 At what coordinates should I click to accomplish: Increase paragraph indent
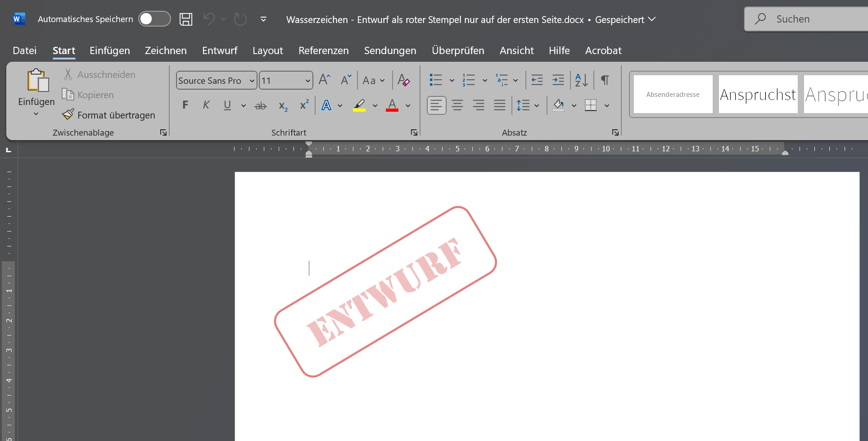558,80
